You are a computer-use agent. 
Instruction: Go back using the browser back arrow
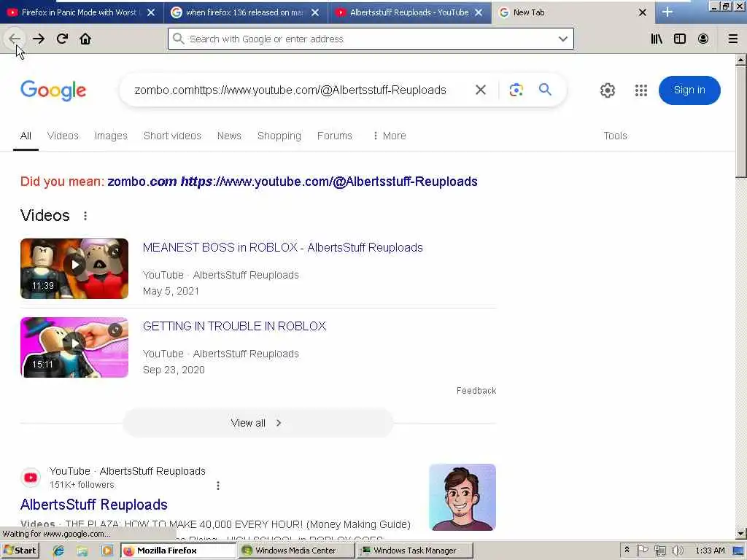[15, 39]
